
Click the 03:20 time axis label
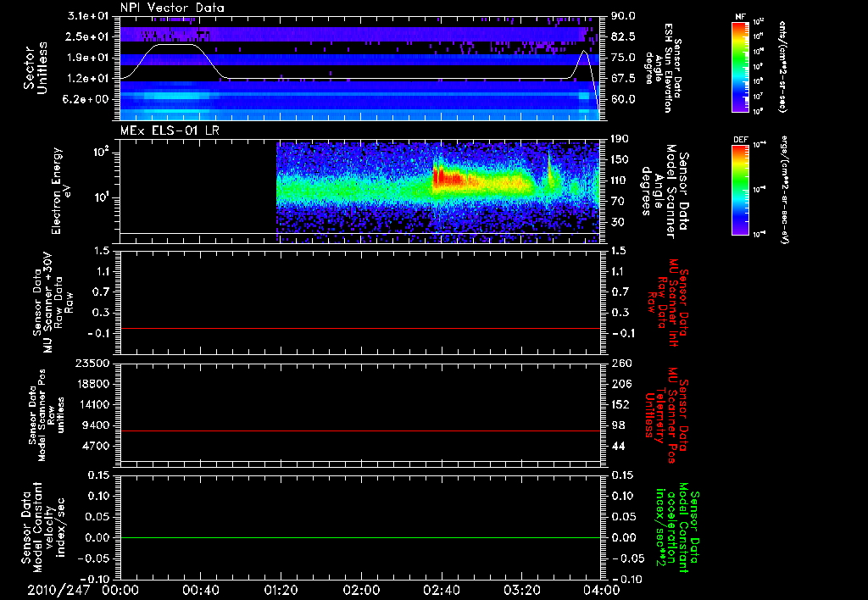pos(520,590)
